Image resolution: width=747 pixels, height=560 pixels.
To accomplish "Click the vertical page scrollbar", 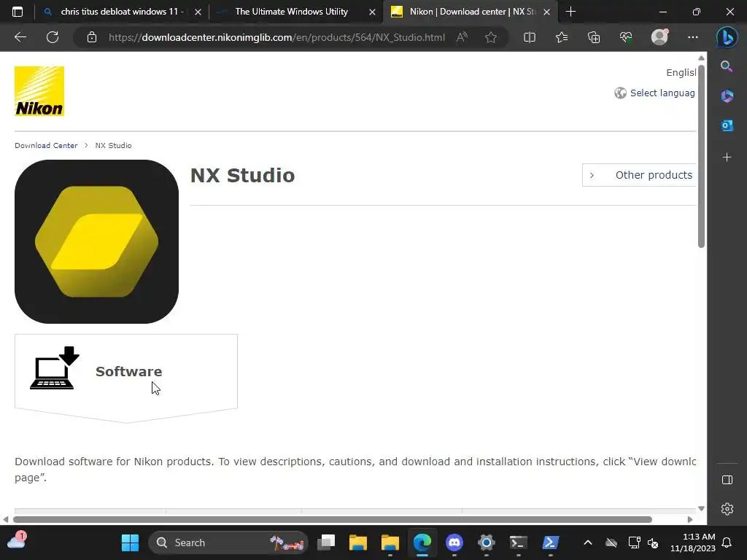I will (x=701, y=156).
